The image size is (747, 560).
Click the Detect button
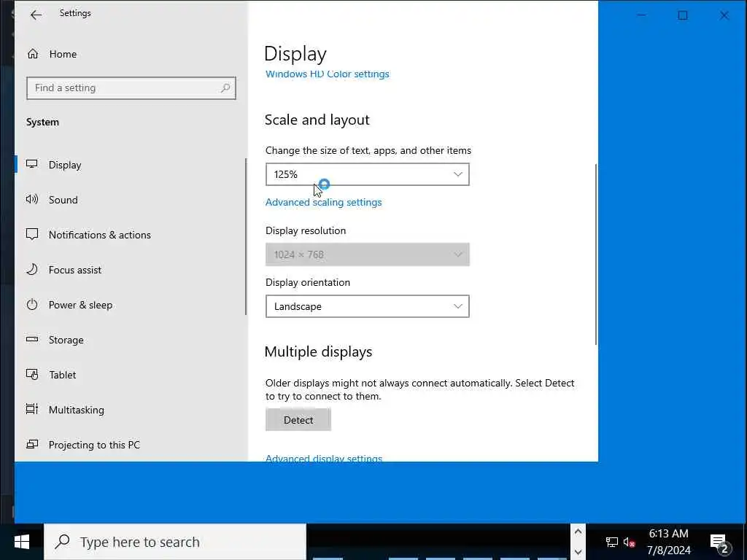coord(298,420)
